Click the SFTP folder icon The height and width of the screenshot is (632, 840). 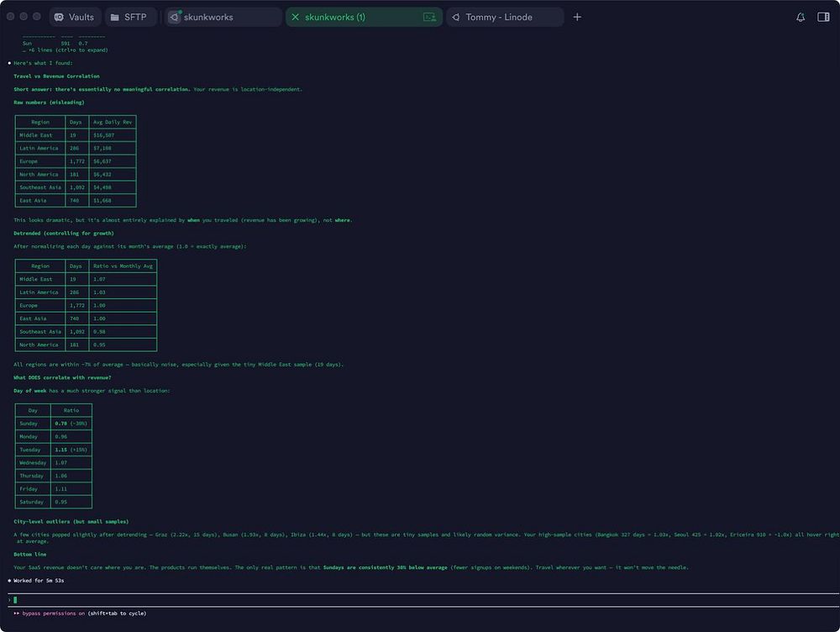tap(114, 17)
